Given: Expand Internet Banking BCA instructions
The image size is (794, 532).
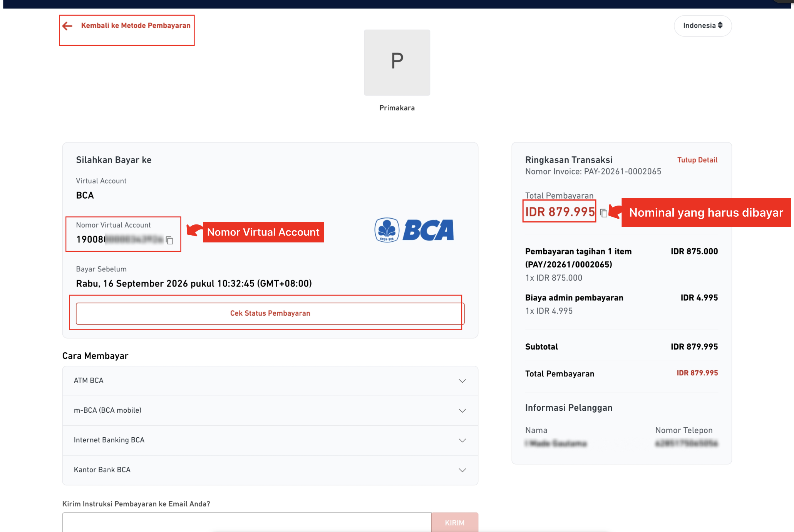Looking at the screenshot, I should [270, 440].
